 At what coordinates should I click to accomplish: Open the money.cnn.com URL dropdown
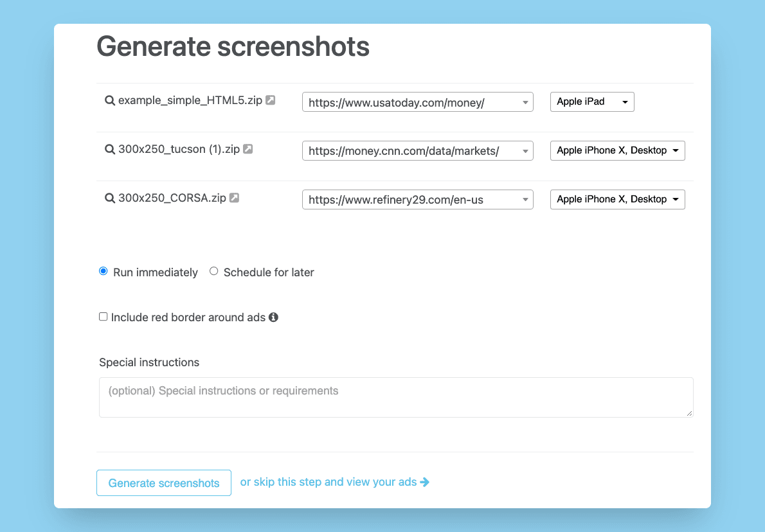point(418,151)
